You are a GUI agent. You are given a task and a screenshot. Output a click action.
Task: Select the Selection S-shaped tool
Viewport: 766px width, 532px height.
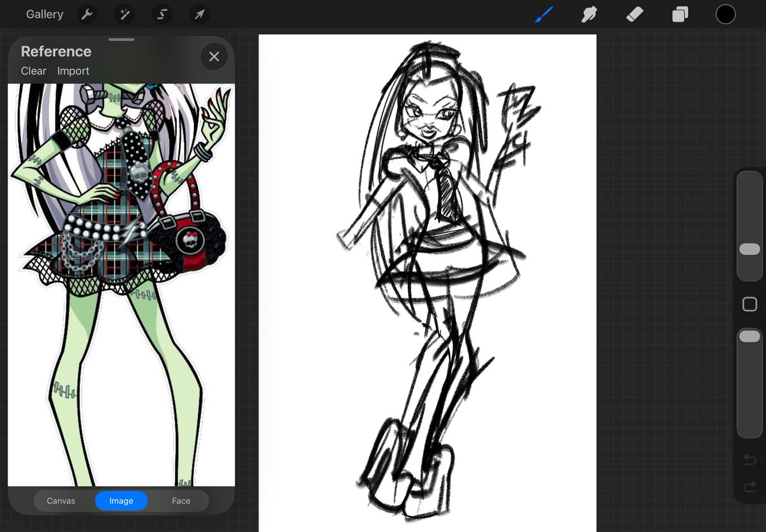162,14
